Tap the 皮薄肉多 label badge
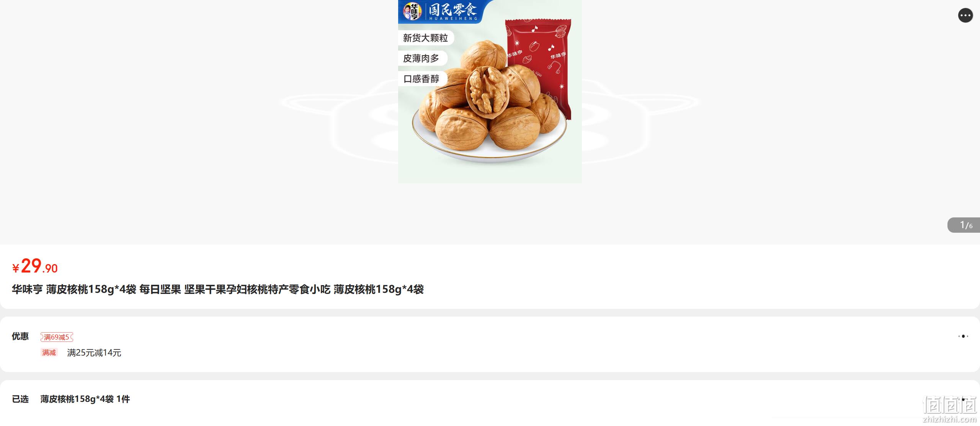This screenshot has height=426, width=980. [421, 58]
